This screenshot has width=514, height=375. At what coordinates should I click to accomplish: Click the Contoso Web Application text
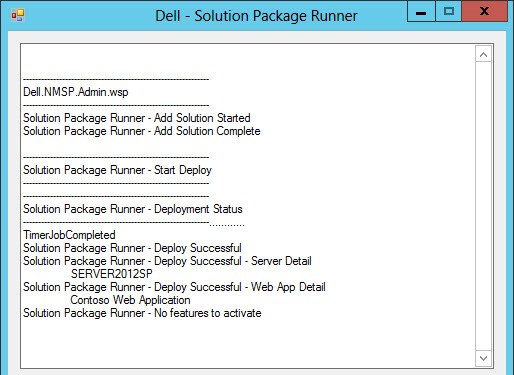[130, 300]
